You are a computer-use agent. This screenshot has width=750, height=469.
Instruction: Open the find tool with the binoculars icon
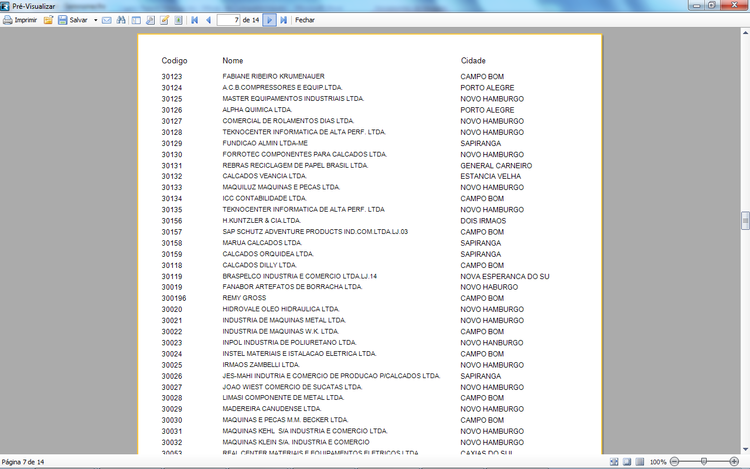coord(121,20)
